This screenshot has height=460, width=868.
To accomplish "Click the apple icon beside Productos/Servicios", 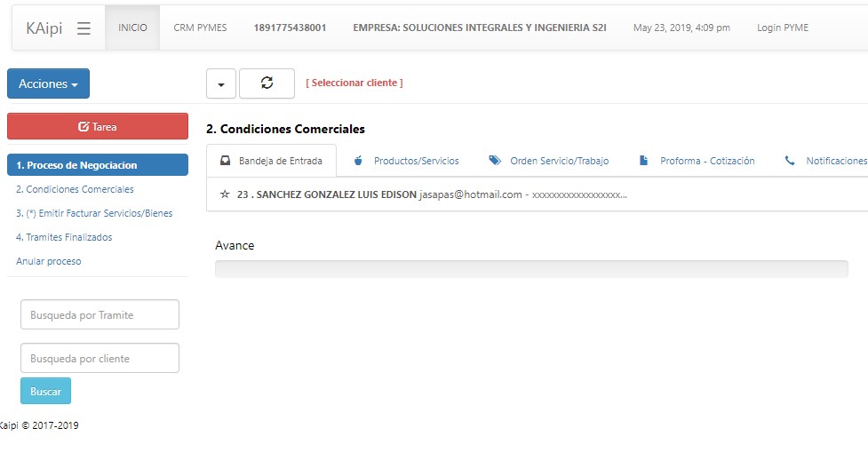I will pyautogui.click(x=358, y=161).
